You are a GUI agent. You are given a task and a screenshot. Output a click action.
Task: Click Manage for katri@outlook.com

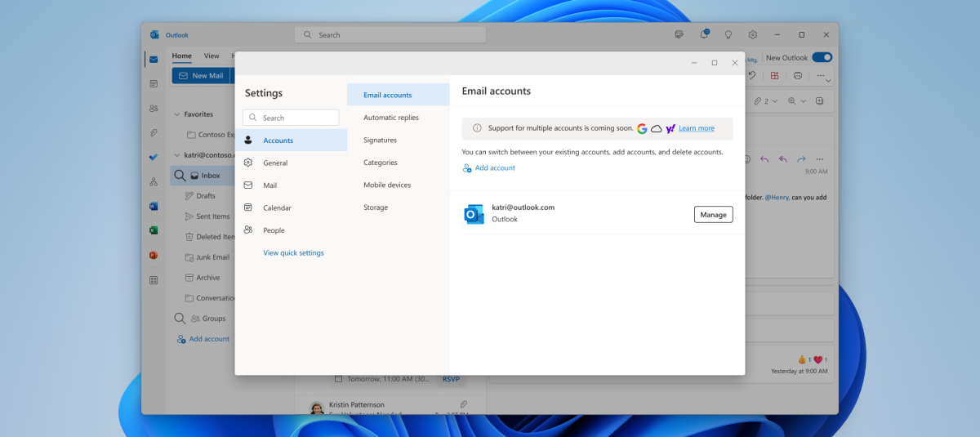point(713,214)
